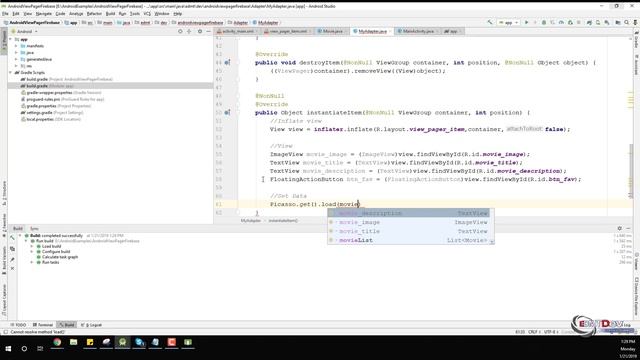Viewport: 640px width, 360px height.
Task: Open the Windows Start menu
Action: pos(8,348)
